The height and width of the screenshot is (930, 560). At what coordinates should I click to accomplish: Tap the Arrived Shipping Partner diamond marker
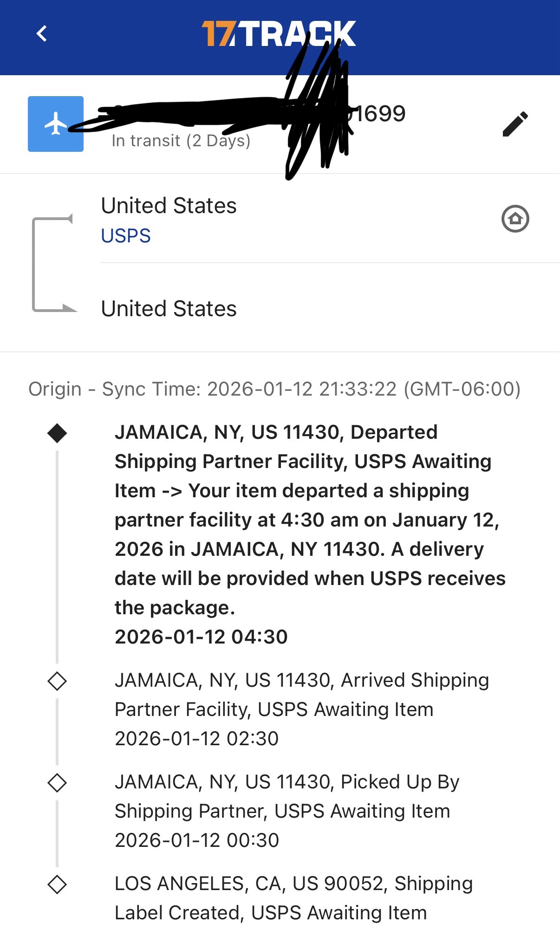tap(57, 681)
